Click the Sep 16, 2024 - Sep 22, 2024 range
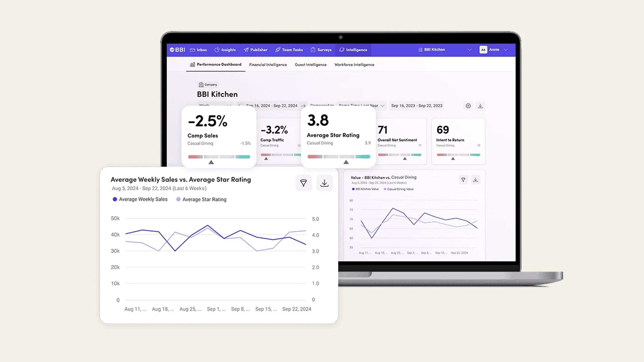Viewport: 644px width, 362px height. coord(272,106)
